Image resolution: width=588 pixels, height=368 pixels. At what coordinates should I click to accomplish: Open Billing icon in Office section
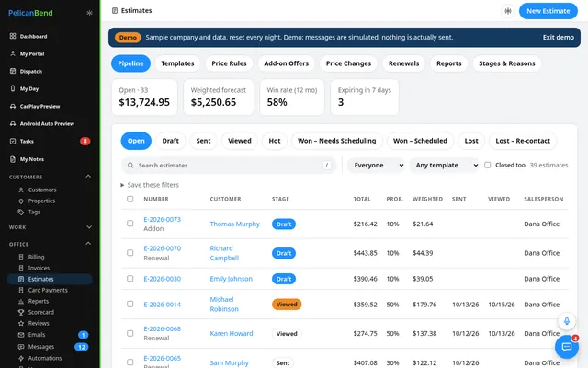pyautogui.click(x=21, y=258)
